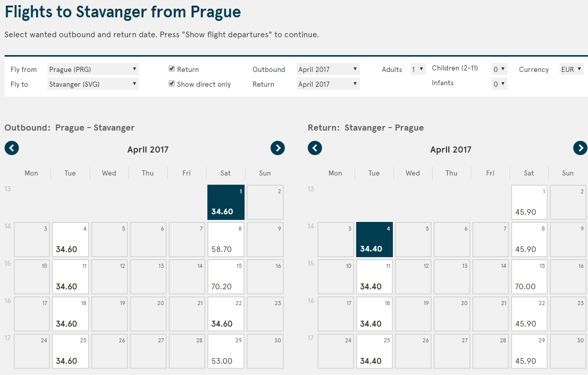Open the Infants count dropdown
The height and width of the screenshot is (375, 588).
tap(499, 84)
